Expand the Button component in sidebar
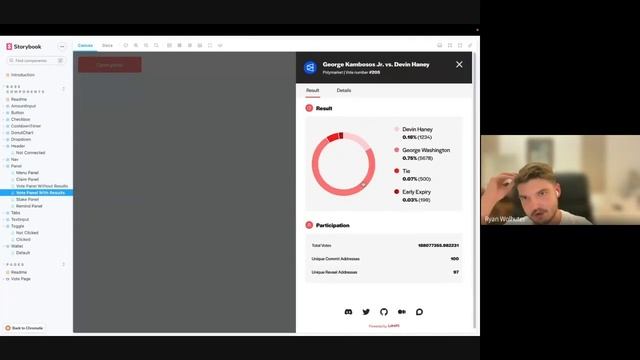This screenshot has width=640, height=360. coord(17,113)
